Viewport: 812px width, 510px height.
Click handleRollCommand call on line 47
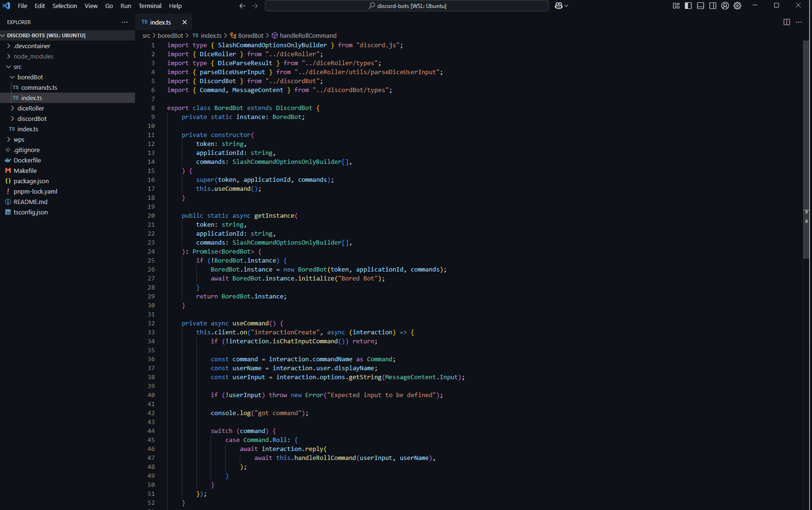325,458
